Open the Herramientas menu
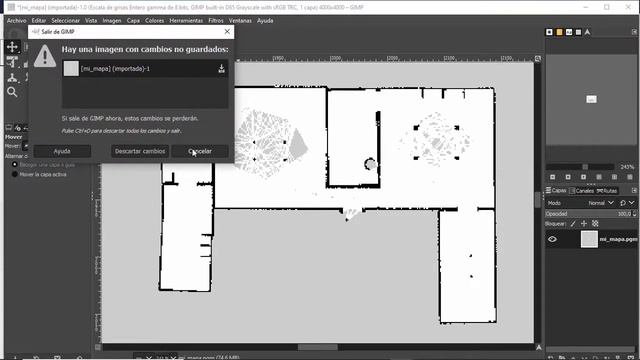 (186, 20)
